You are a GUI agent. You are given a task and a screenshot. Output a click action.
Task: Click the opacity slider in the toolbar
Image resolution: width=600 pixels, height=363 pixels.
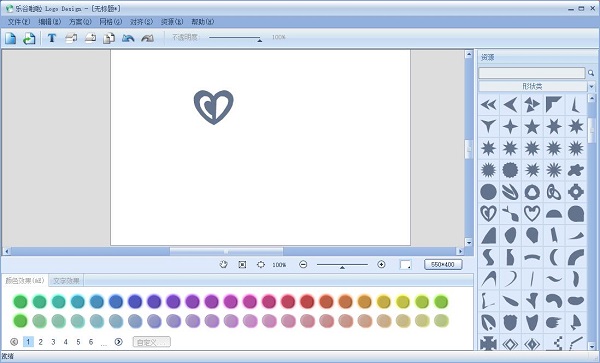[235, 38]
